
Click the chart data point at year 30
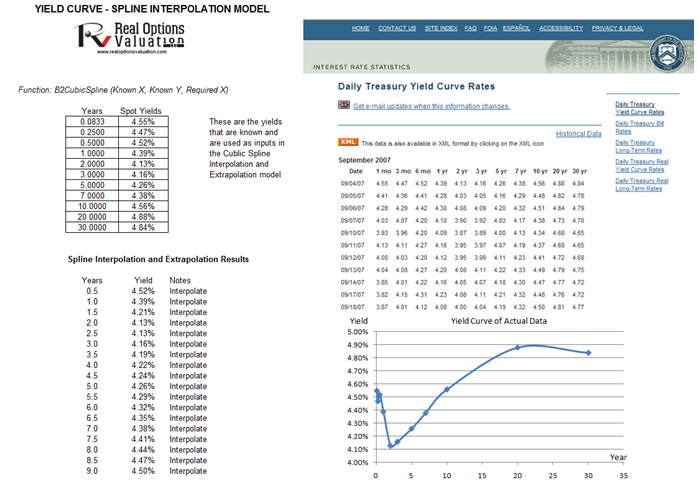click(588, 353)
